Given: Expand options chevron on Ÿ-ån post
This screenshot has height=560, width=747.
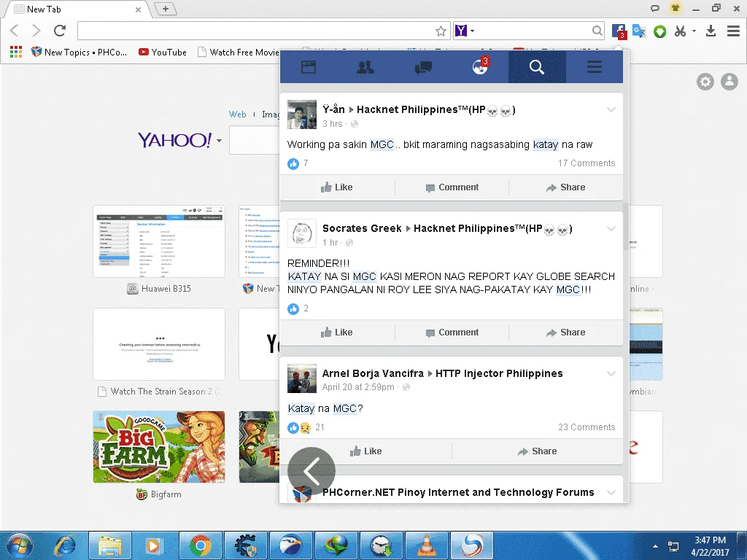Looking at the screenshot, I should pyautogui.click(x=611, y=110).
